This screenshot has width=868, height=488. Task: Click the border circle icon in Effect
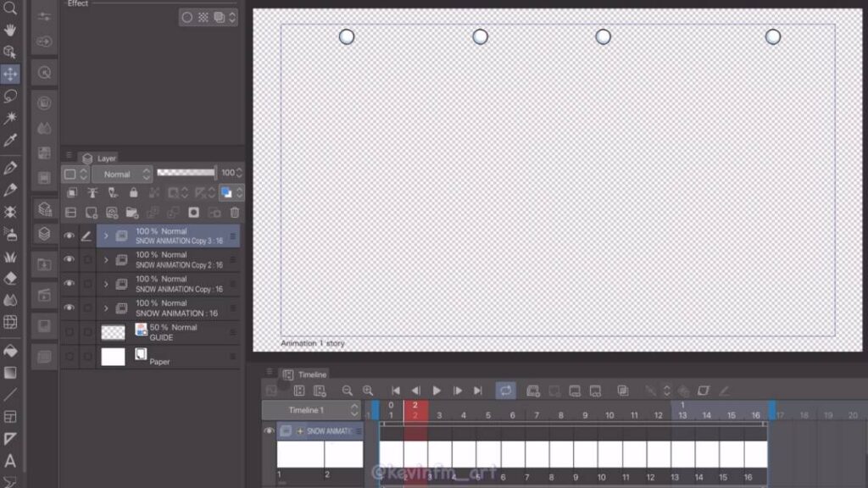[187, 17]
